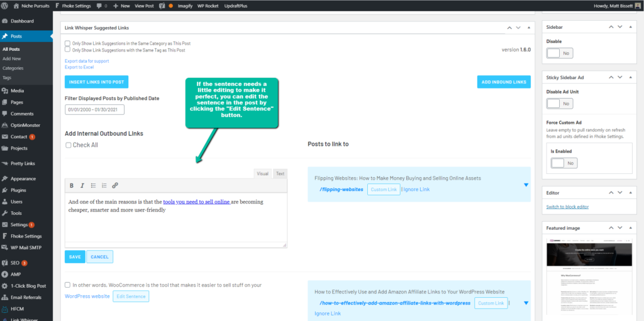Open All Posts submenu item
644x321 pixels.
(x=11, y=49)
